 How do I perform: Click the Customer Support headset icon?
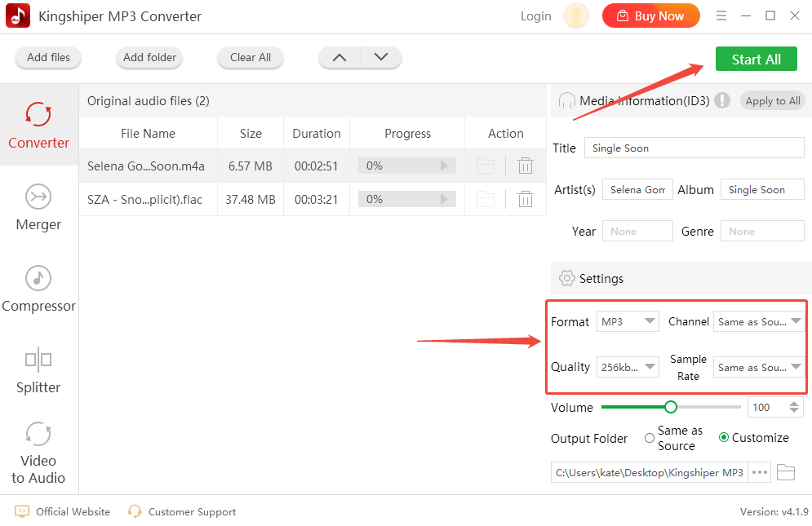(135, 511)
